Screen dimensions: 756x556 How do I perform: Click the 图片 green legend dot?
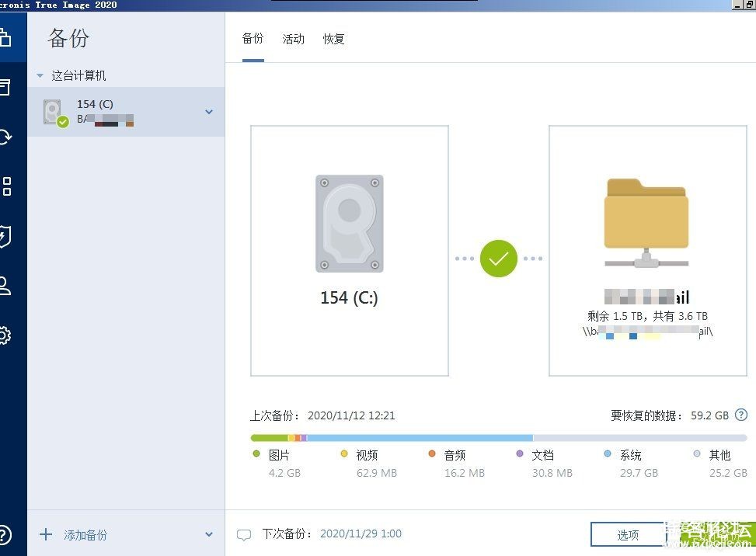point(256,453)
